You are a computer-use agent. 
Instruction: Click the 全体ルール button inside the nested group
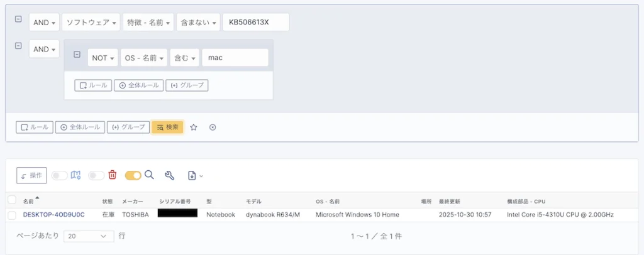click(139, 85)
